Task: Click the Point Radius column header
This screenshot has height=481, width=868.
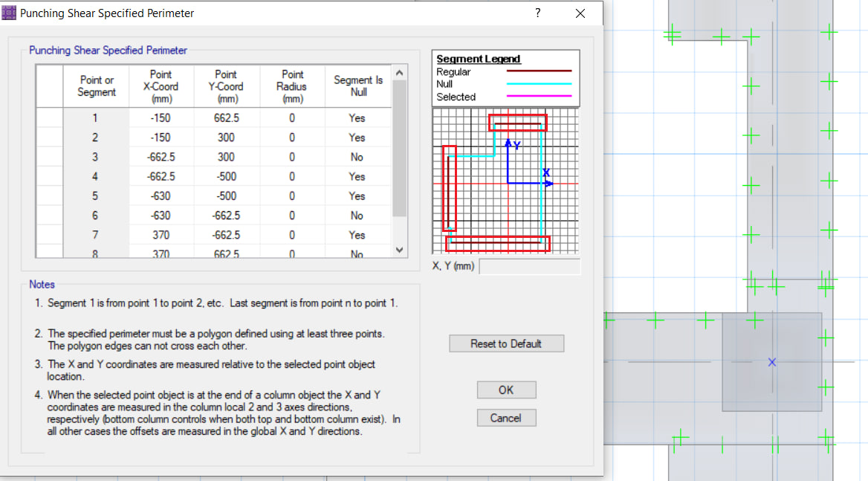Action: [x=292, y=86]
